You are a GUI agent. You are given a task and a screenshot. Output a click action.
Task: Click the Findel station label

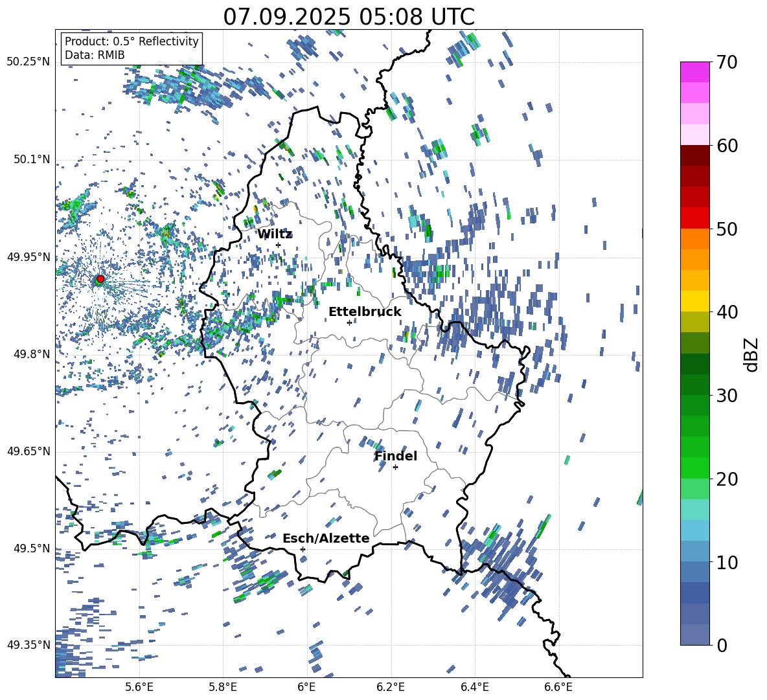[x=396, y=456]
